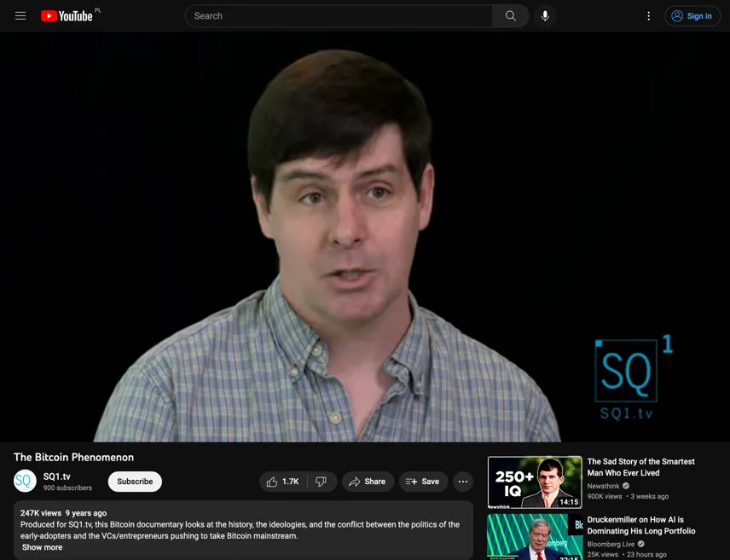Viewport: 730px width, 560px height.
Task: Focus the Search input field
Action: (x=339, y=16)
